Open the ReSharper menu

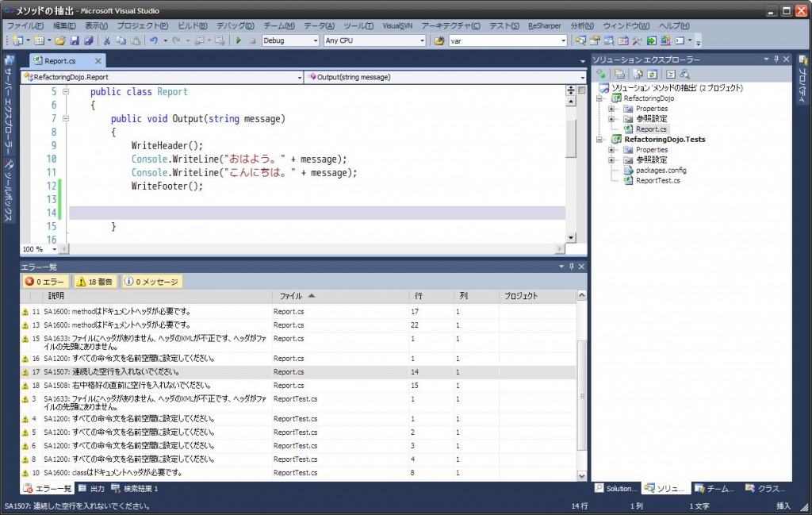(544, 25)
